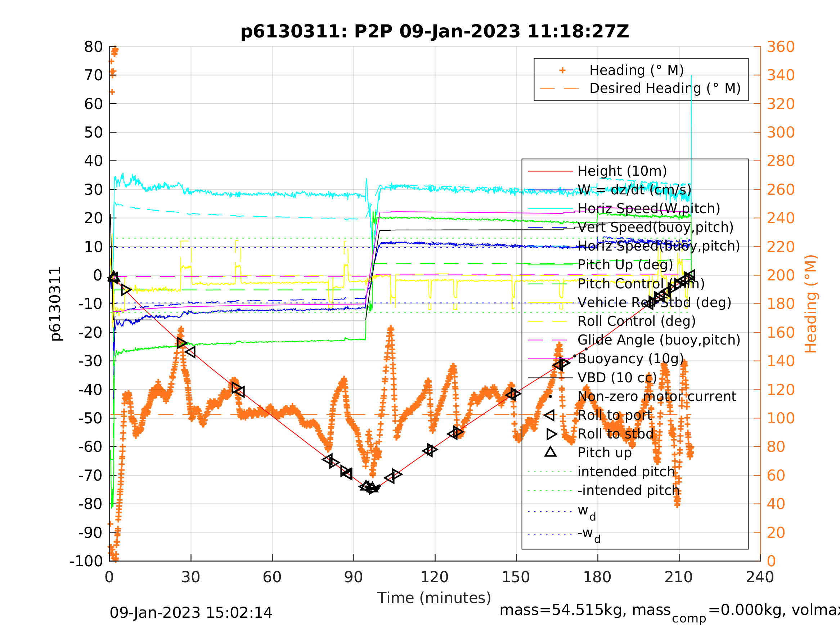Click the intended pitch legend entry
Screen dimensions: 840x630
pos(626,472)
